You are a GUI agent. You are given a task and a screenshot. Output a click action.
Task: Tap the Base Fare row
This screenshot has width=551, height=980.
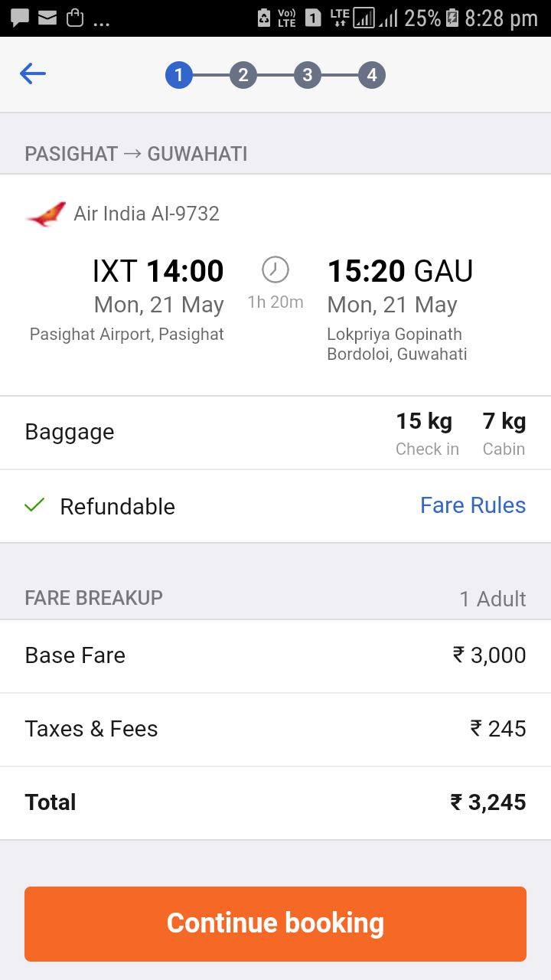275,656
